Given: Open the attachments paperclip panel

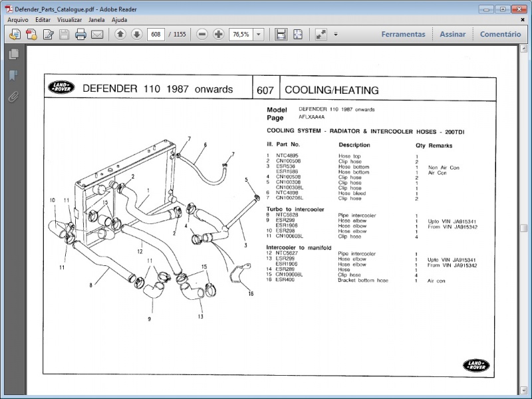Looking at the screenshot, I should coord(13,97).
